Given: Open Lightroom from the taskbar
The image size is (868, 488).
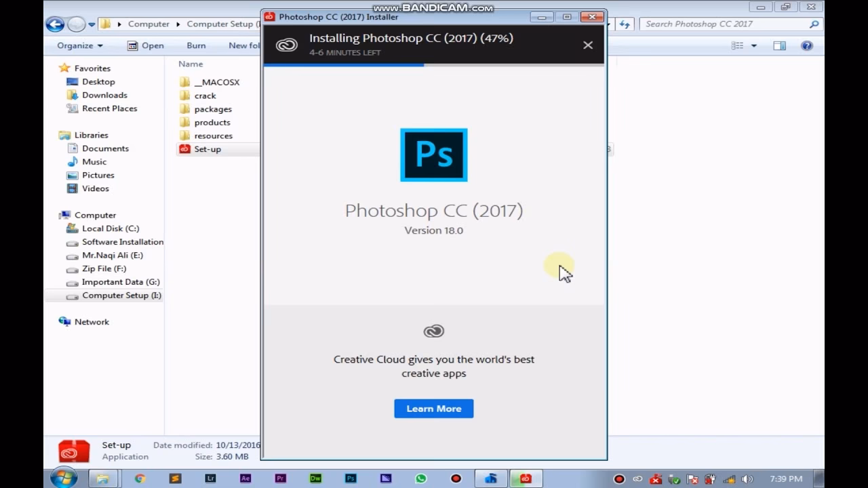Looking at the screenshot, I should [210, 479].
